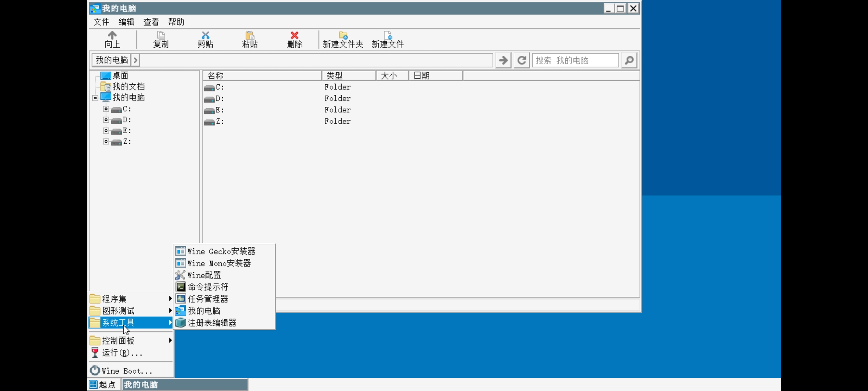This screenshot has width=868, height=391.
Task: Click the Copy (复制) toolbar icon
Action: [161, 35]
